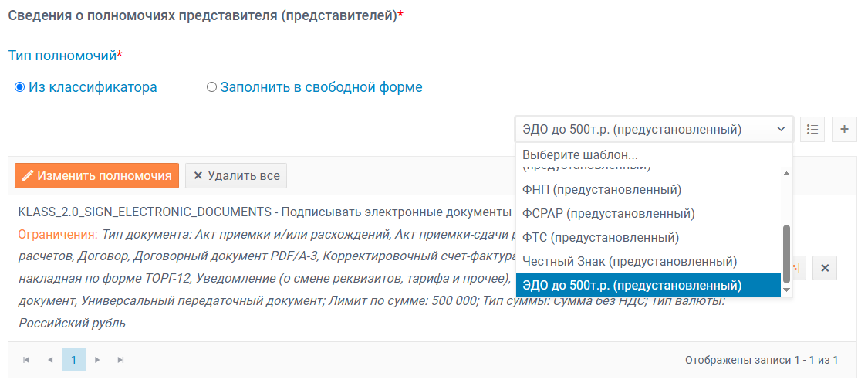
Task: Click Удалить все button
Action: 236,176
